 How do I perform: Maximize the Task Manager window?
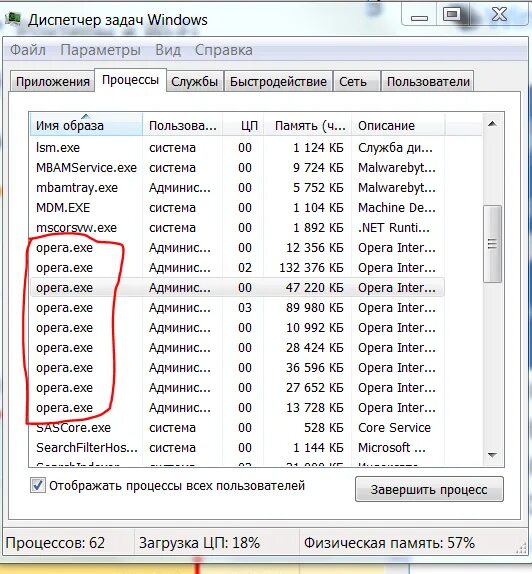(x=452, y=15)
